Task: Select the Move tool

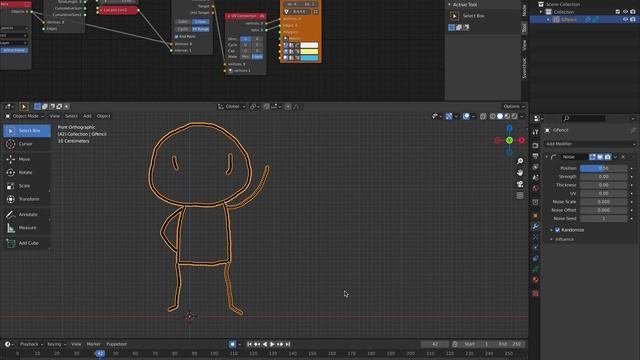Action: click(27, 159)
